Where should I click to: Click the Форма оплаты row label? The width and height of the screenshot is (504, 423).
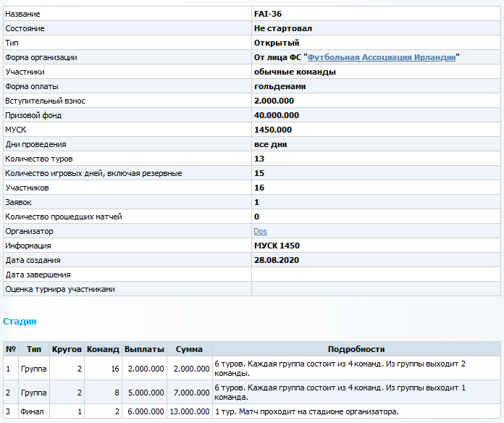click(x=32, y=86)
